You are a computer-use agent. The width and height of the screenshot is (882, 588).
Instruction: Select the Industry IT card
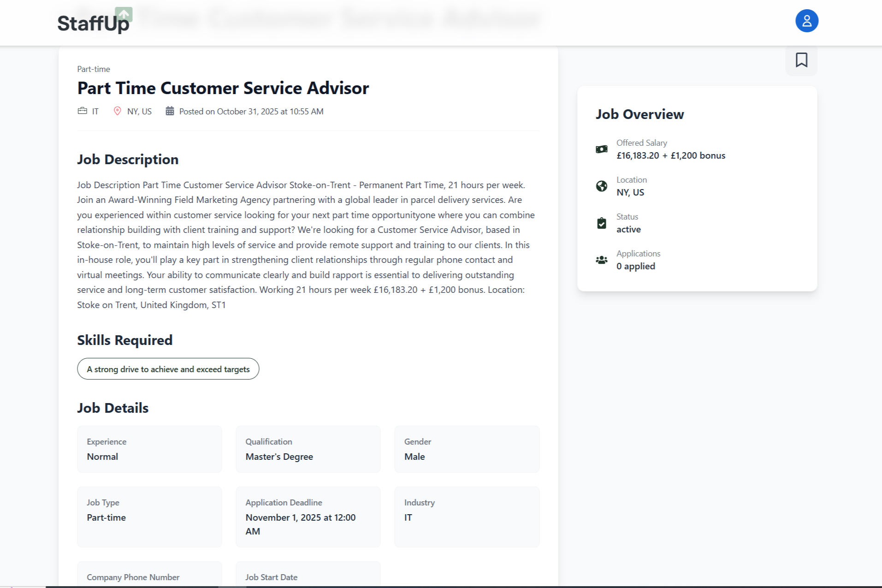coord(467,517)
